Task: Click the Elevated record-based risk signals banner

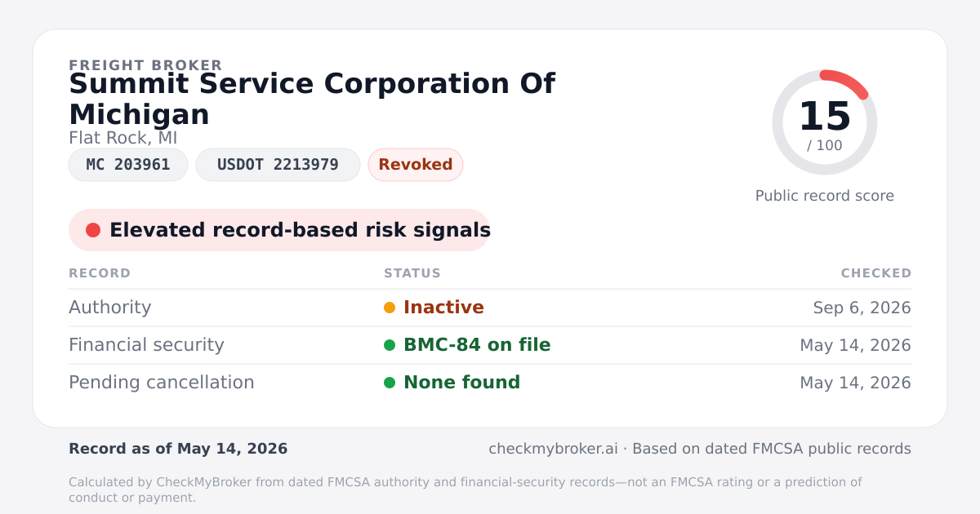Action: click(279, 230)
